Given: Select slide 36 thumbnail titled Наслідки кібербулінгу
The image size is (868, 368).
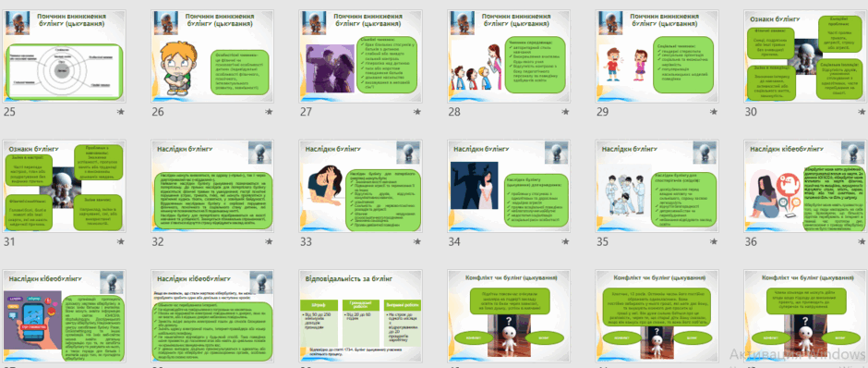Looking at the screenshot, I should [x=806, y=186].
